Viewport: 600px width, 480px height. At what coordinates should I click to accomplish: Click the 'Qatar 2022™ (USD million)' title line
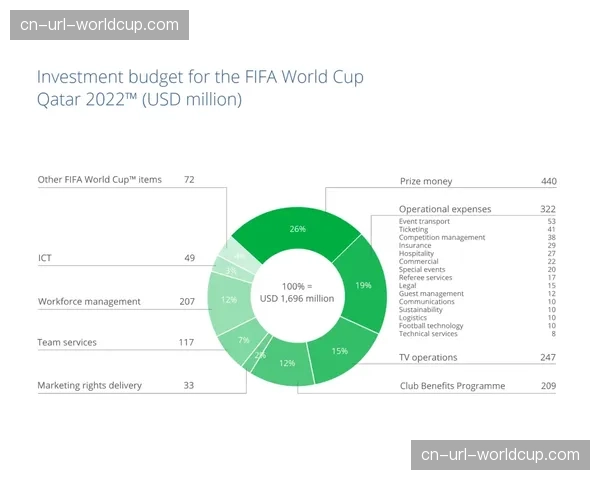[139, 100]
